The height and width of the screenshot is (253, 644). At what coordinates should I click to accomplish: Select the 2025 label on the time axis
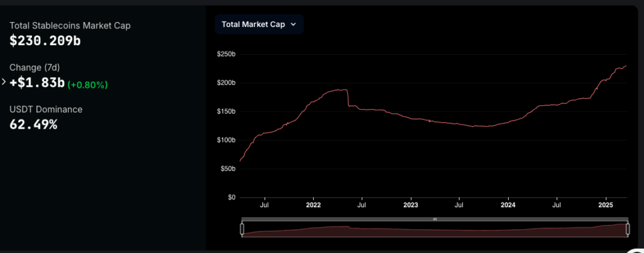coord(606,205)
